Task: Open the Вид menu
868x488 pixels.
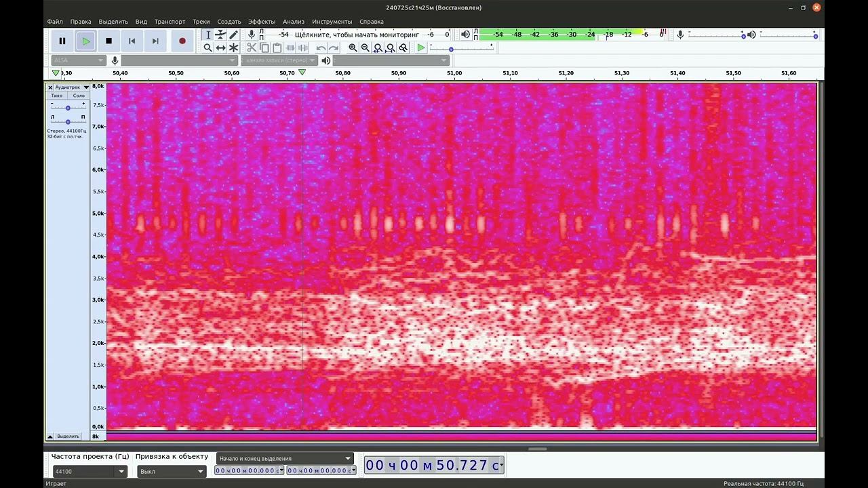Action: point(141,22)
